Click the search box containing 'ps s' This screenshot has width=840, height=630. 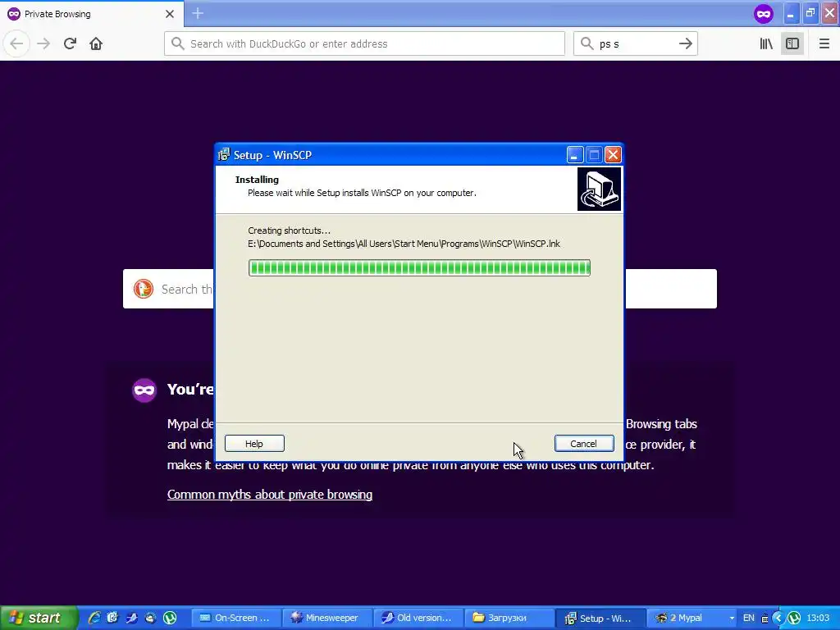636,44
